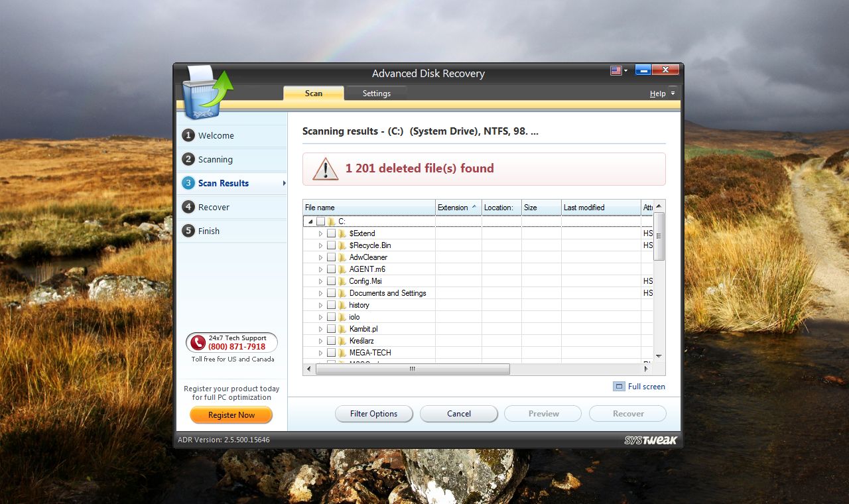This screenshot has width=849, height=504.
Task: Sort by the Extension column header
Action: click(x=458, y=208)
